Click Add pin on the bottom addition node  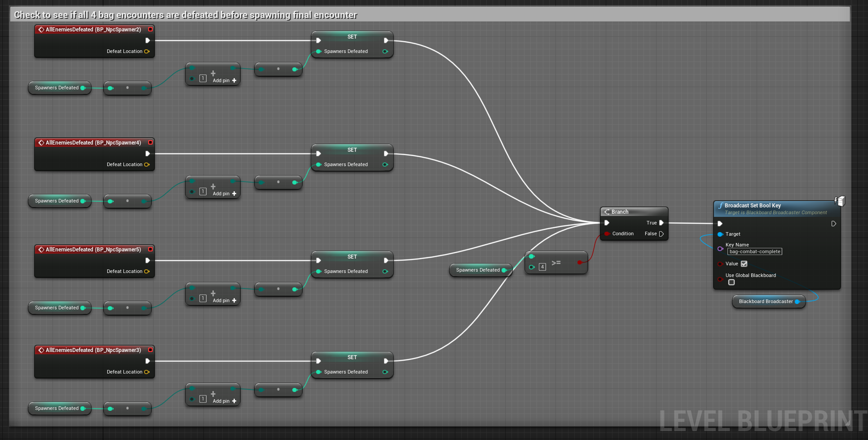pyautogui.click(x=221, y=401)
